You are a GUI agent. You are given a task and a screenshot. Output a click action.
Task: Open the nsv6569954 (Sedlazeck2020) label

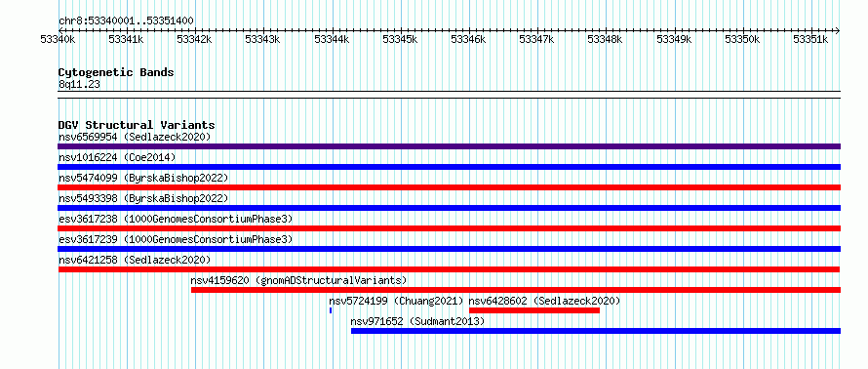[x=135, y=137]
